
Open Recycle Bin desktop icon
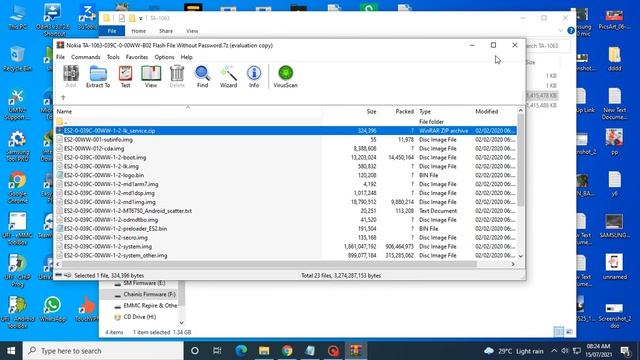pos(17,59)
